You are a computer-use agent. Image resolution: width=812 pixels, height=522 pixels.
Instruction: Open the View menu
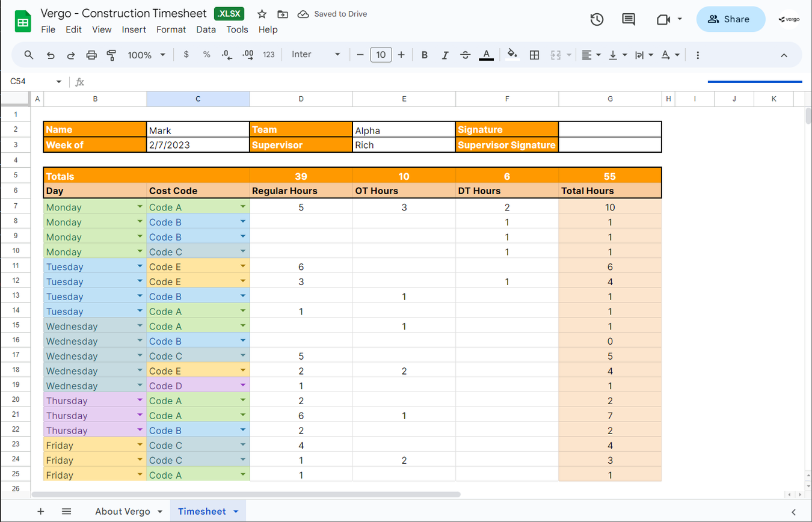coord(102,29)
